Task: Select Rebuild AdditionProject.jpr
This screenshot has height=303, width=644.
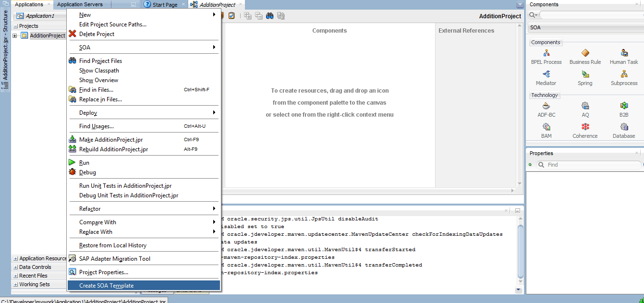Action: (144, 149)
